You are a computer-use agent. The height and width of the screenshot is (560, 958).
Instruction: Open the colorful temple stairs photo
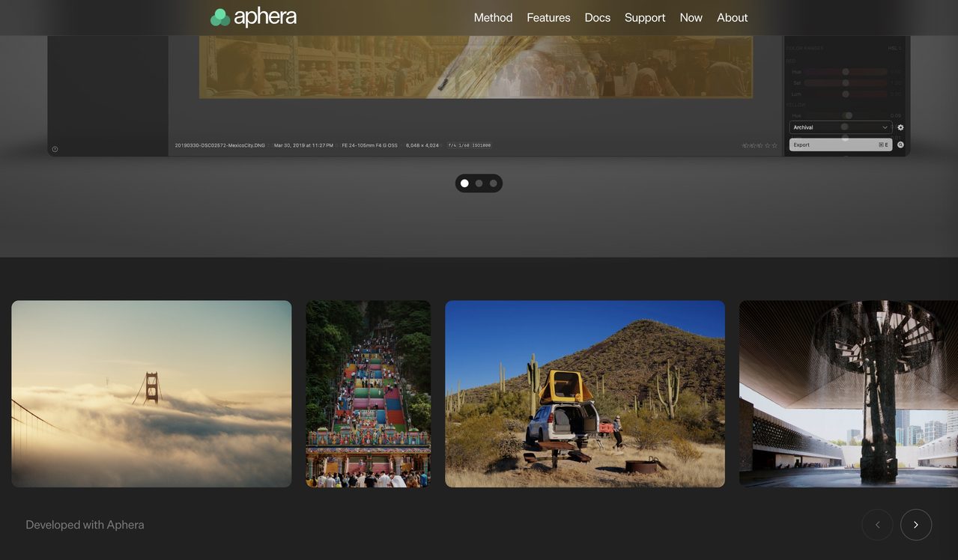pos(368,394)
